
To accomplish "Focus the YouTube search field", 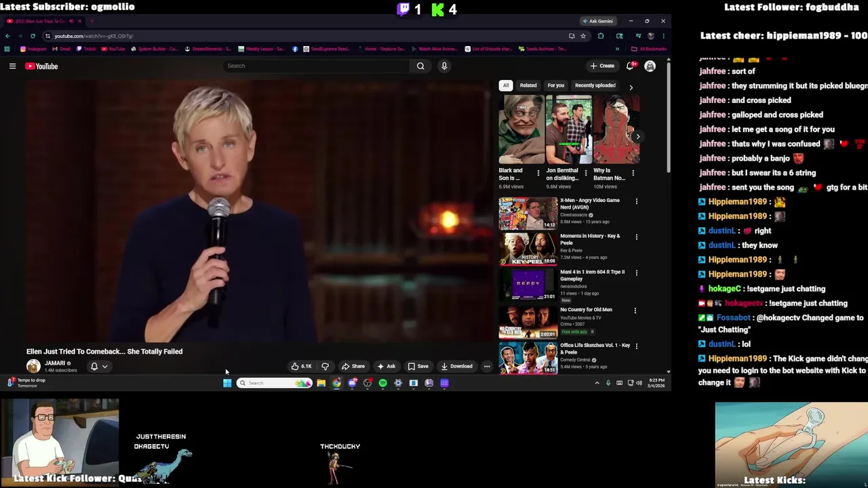I will (315, 66).
